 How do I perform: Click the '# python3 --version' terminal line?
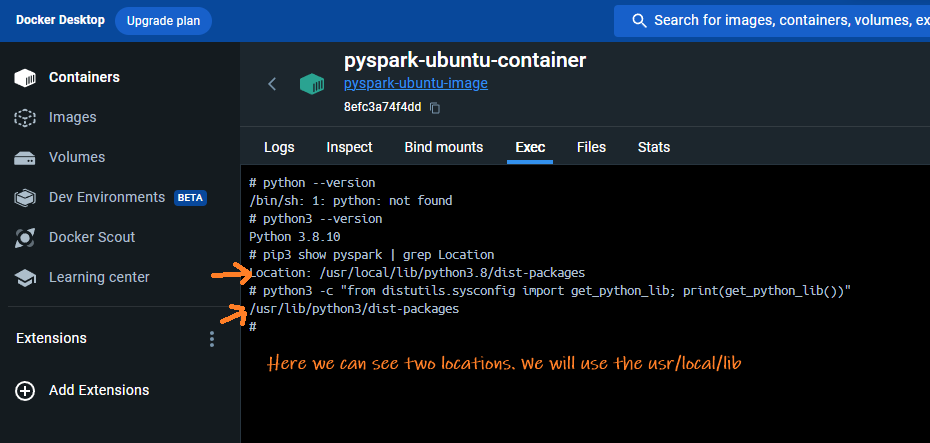[x=316, y=219]
